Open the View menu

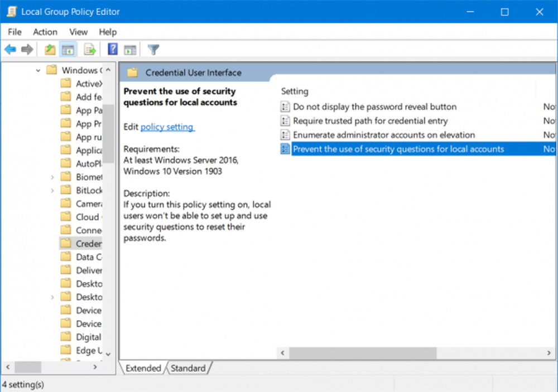78,32
